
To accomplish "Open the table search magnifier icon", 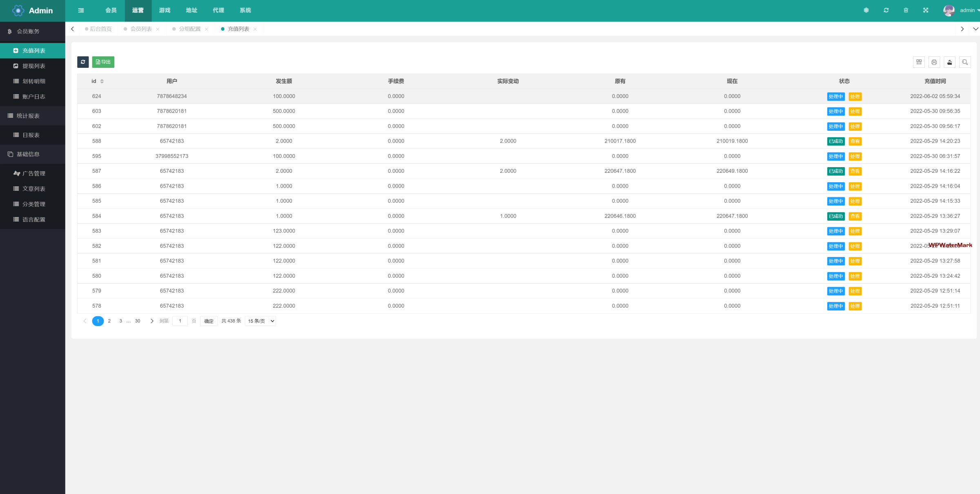I will (x=965, y=62).
